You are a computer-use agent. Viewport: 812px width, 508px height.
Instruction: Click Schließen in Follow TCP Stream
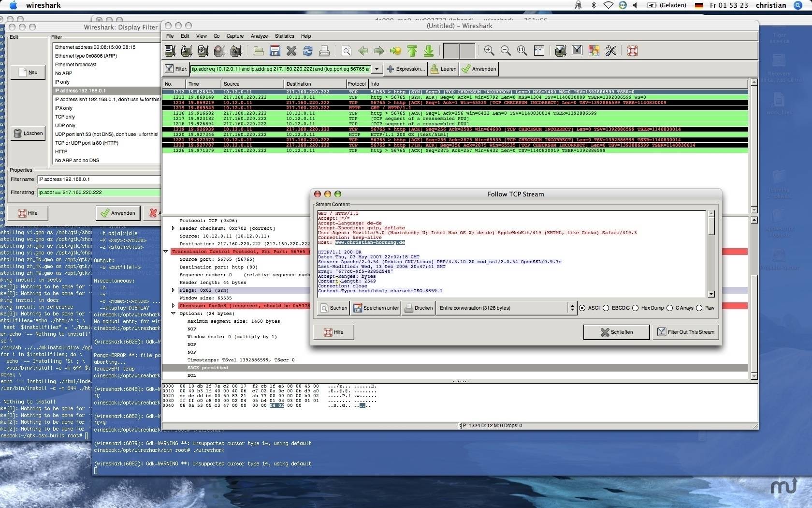[x=616, y=332]
